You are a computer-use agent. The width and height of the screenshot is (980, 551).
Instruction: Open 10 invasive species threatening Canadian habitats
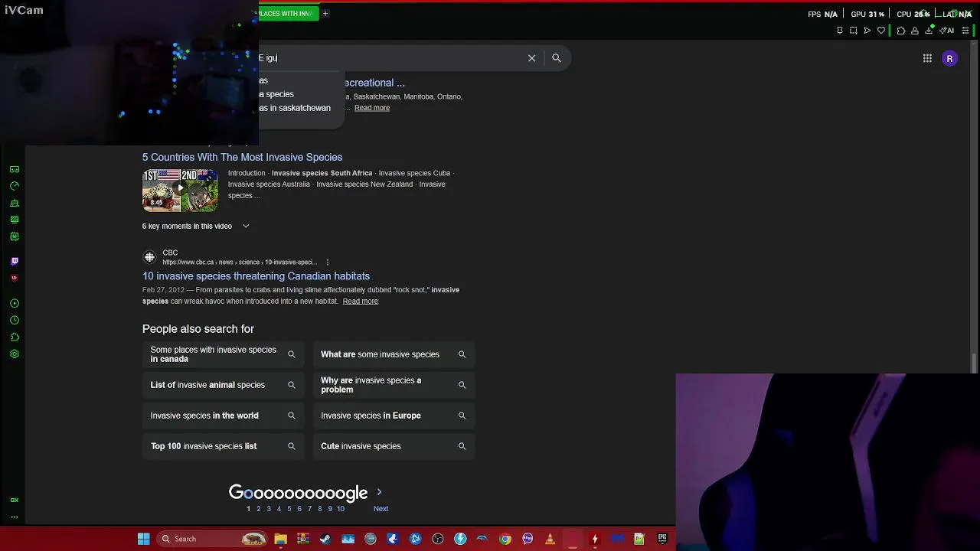click(256, 276)
